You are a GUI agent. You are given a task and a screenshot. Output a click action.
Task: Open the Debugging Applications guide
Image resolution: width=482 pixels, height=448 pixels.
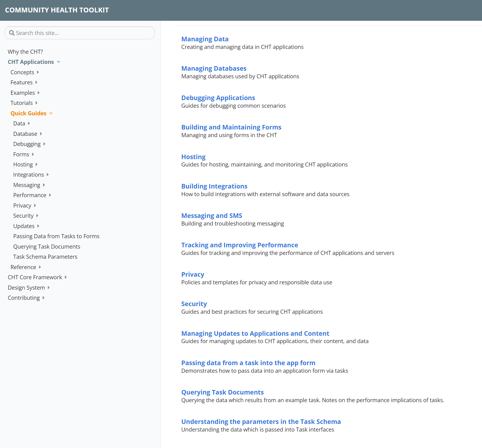[x=218, y=98]
